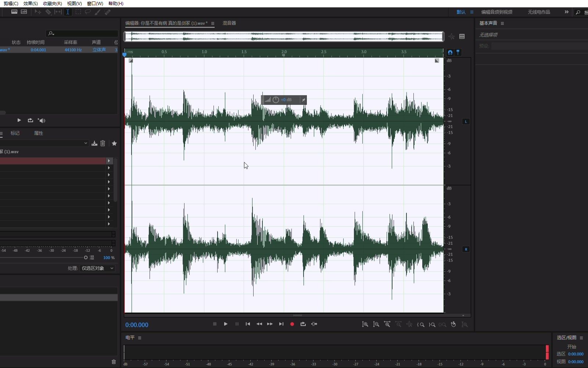This screenshot has height=368, width=588.
Task: Open the 剪辑(C) menu
Action: (x=11, y=3)
